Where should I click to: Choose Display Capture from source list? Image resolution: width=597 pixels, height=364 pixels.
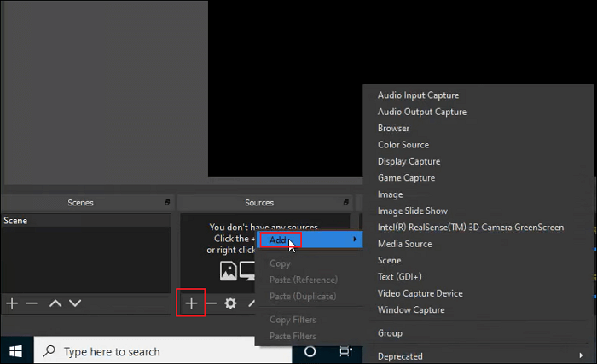click(409, 161)
